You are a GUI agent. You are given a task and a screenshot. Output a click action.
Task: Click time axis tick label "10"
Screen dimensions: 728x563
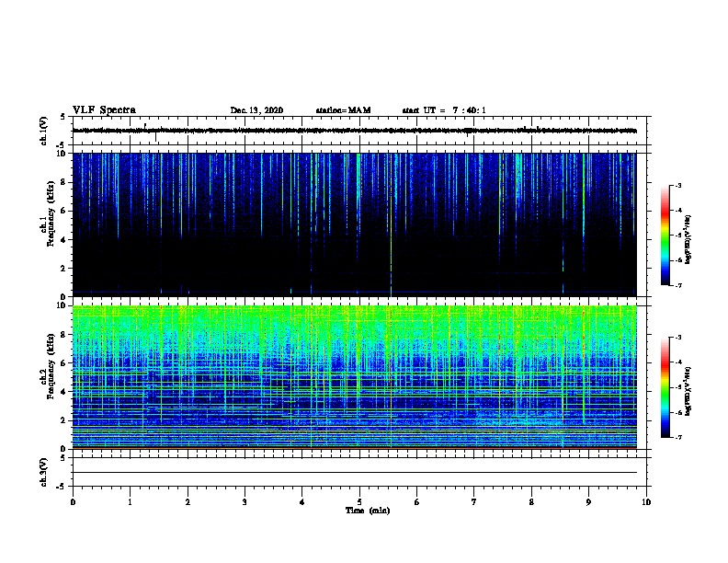[646, 502]
